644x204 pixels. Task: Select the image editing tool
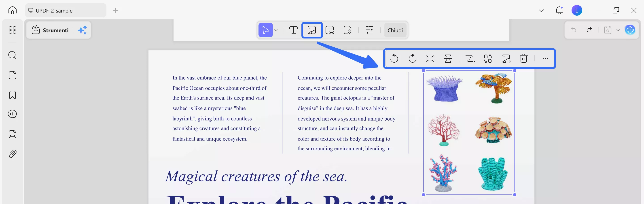click(x=312, y=30)
